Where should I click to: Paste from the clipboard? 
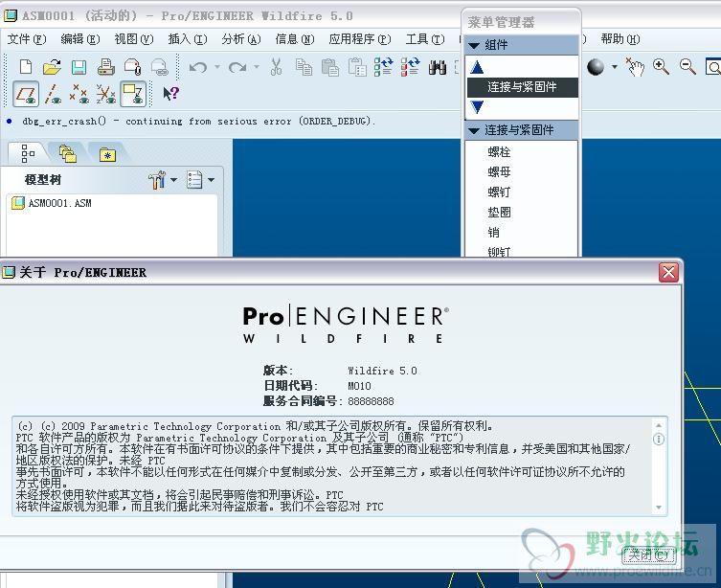[x=329, y=67]
